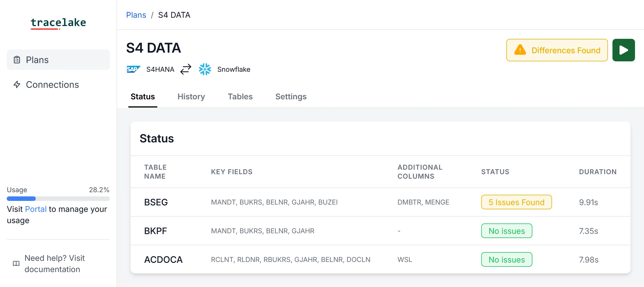Click the warning triangle in Differences Found
The width and height of the screenshot is (644, 287).
click(x=520, y=50)
